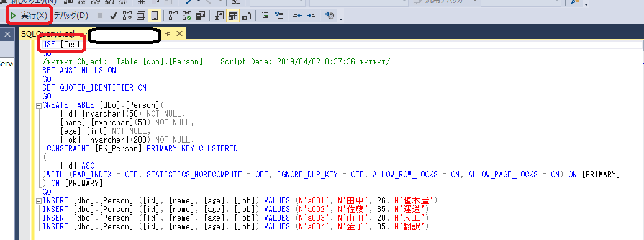Close the left docked panel
The height and width of the screenshot is (240, 644).
point(7,35)
